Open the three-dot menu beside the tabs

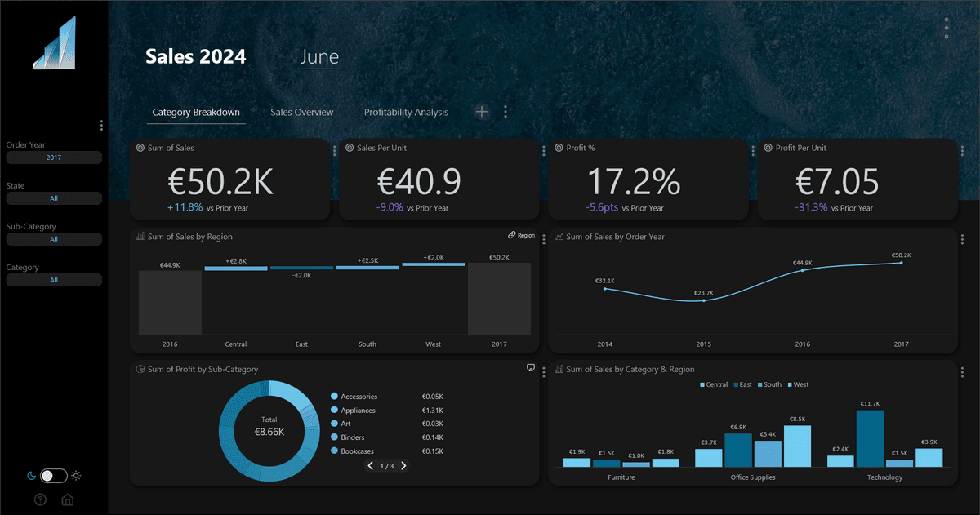tap(506, 112)
